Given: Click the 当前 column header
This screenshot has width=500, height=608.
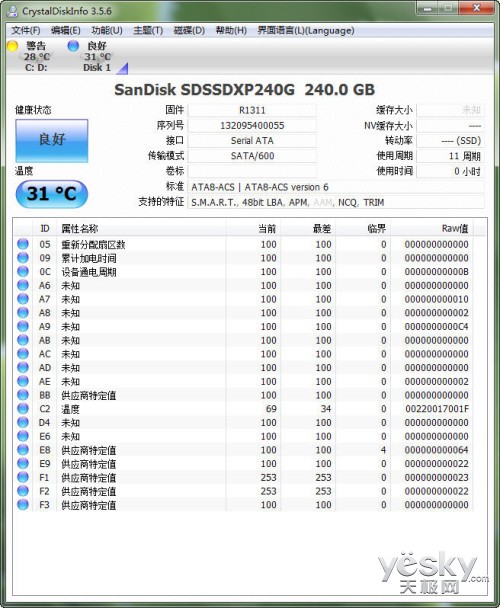Looking at the screenshot, I should 253,228.
